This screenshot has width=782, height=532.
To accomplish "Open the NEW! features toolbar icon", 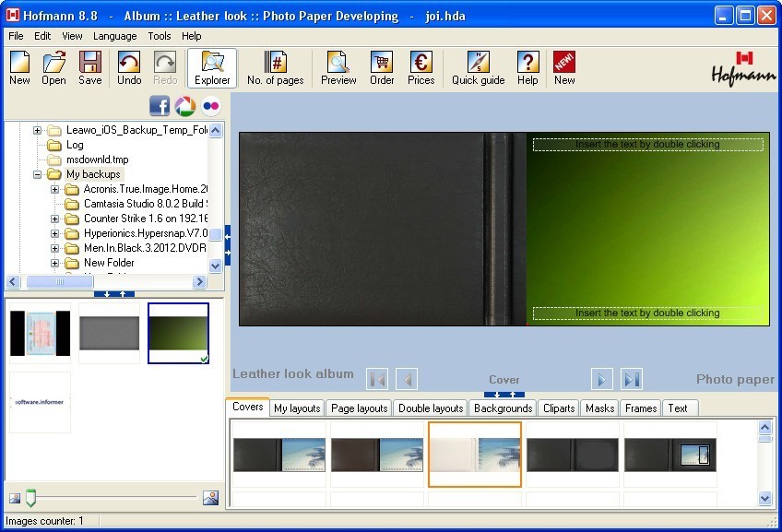I will (563, 66).
